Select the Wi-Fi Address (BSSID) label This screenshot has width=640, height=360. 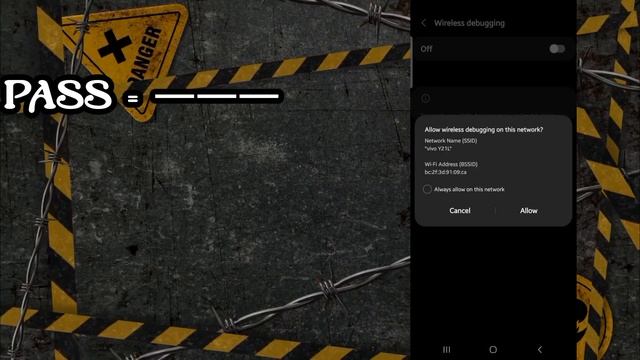tap(451, 164)
